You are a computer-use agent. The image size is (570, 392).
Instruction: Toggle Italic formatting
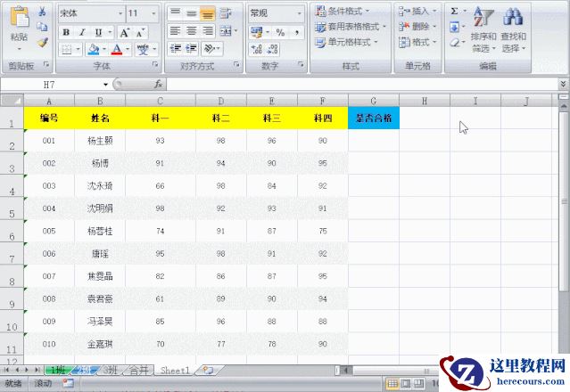82,32
